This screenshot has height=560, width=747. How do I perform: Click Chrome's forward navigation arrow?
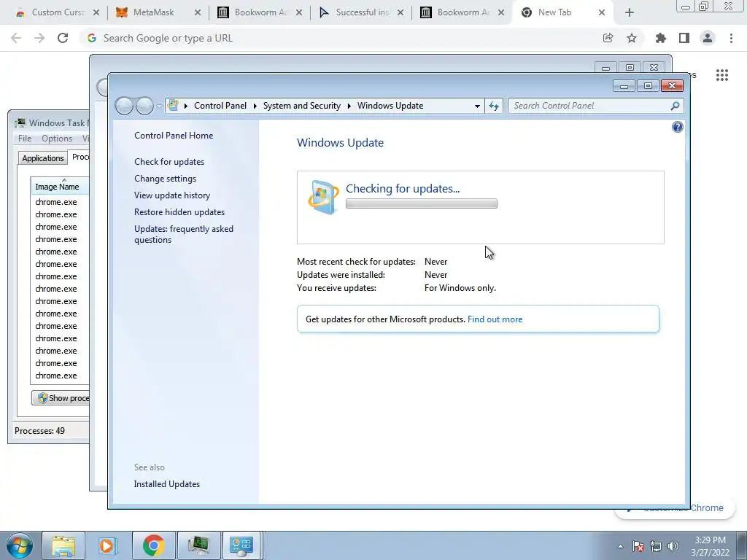(x=39, y=38)
